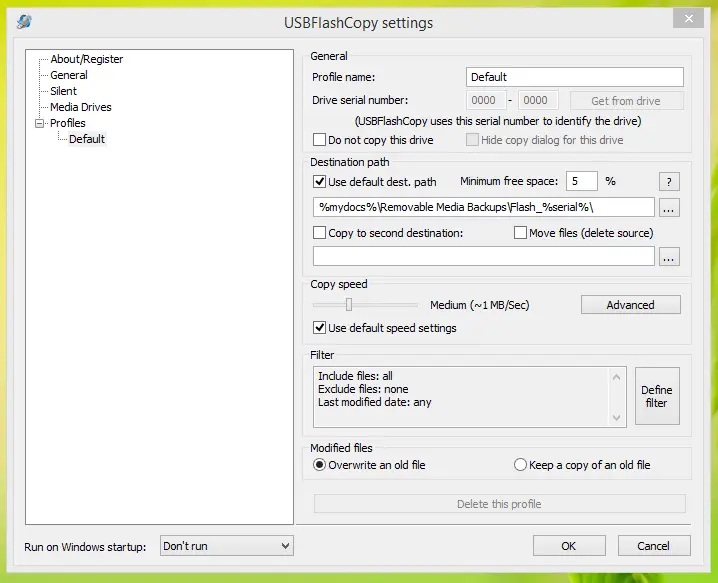Select the Default profile in the tree
The image size is (718, 583).
pyautogui.click(x=87, y=139)
